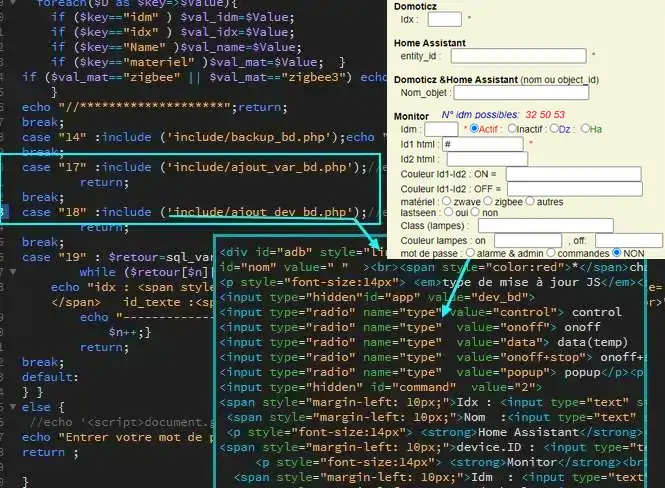Click the hidden input id="command" line
Viewport: 665px width, 488px height.
click(x=380, y=387)
